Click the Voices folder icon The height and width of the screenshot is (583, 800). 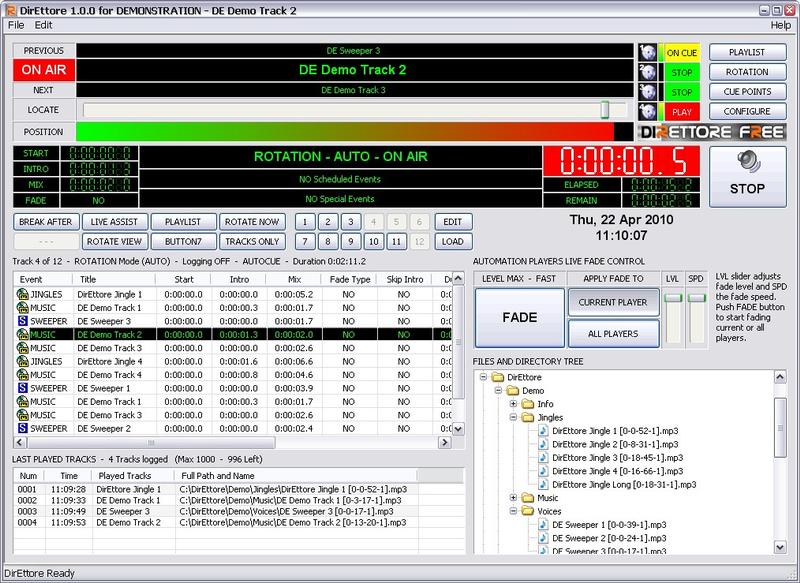pyautogui.click(x=528, y=511)
